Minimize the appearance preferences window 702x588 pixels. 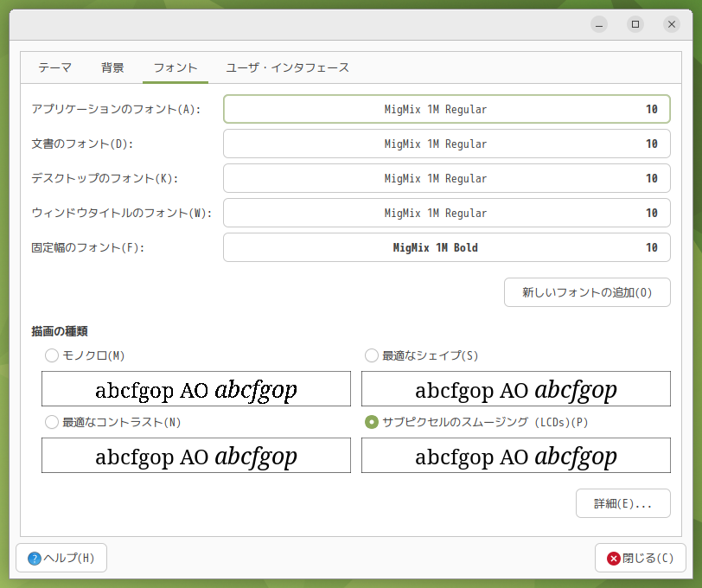[x=599, y=24]
